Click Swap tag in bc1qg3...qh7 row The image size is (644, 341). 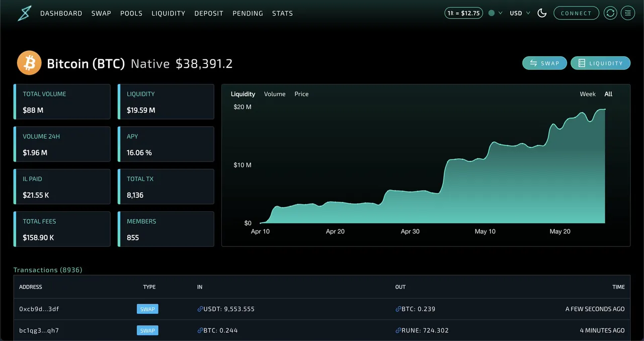pos(147,330)
